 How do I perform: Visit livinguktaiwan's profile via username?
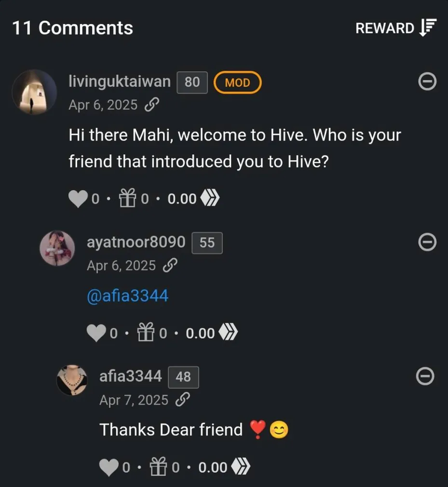(x=120, y=82)
